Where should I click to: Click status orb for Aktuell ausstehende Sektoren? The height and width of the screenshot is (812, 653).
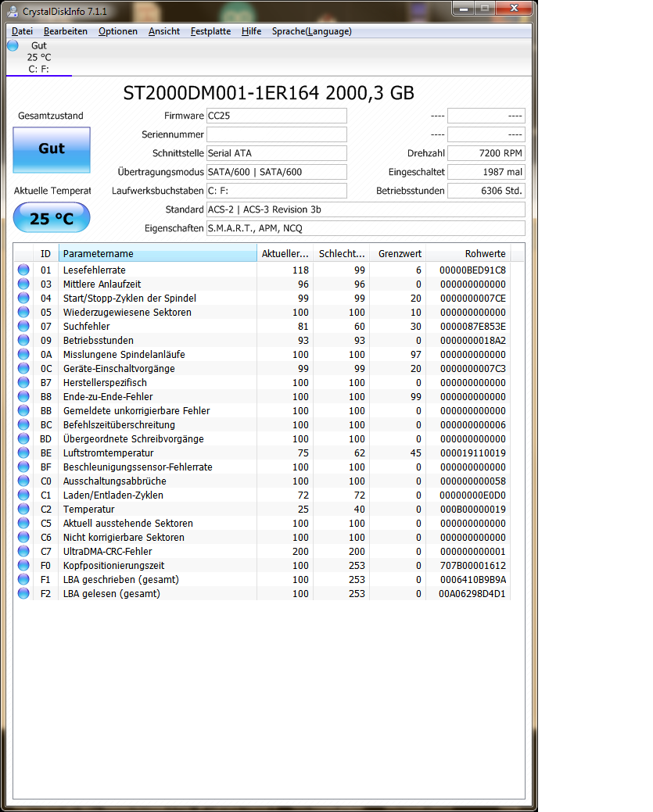tap(23, 523)
